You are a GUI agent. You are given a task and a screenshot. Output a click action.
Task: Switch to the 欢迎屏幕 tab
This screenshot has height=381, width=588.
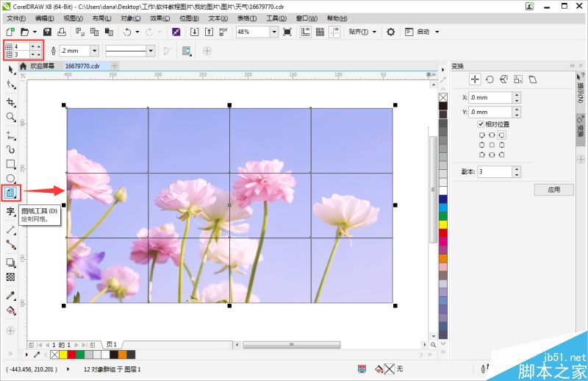[43, 66]
